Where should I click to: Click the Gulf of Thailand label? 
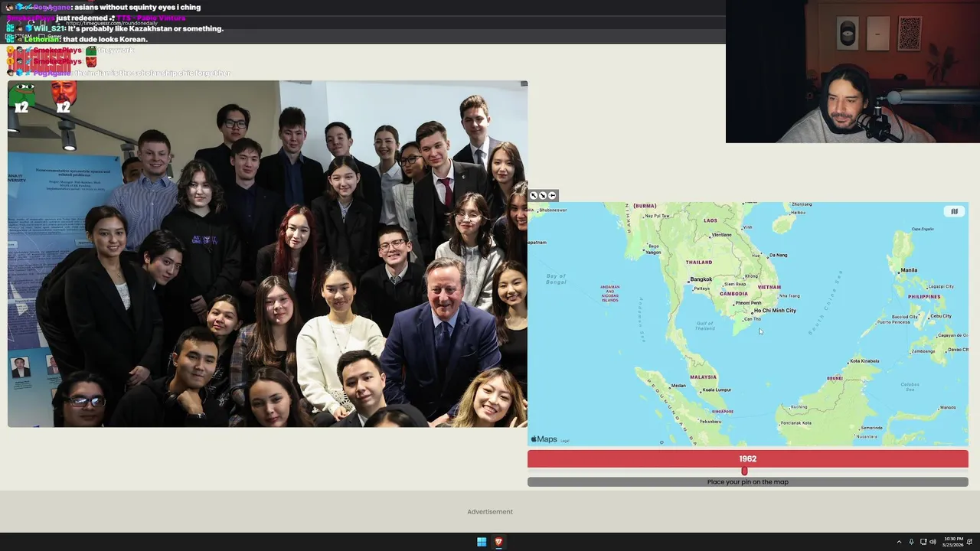click(x=705, y=326)
